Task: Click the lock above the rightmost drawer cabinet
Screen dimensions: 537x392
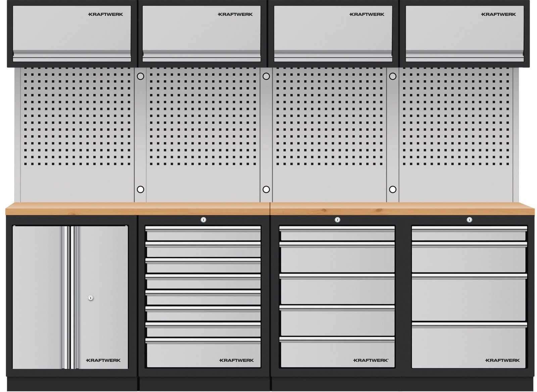Action: 469,220
